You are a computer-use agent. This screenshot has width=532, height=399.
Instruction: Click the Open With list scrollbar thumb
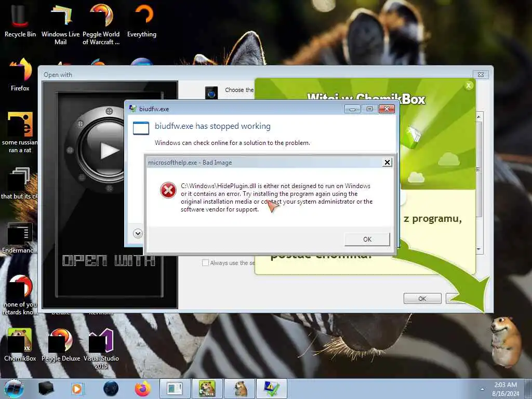(478, 169)
